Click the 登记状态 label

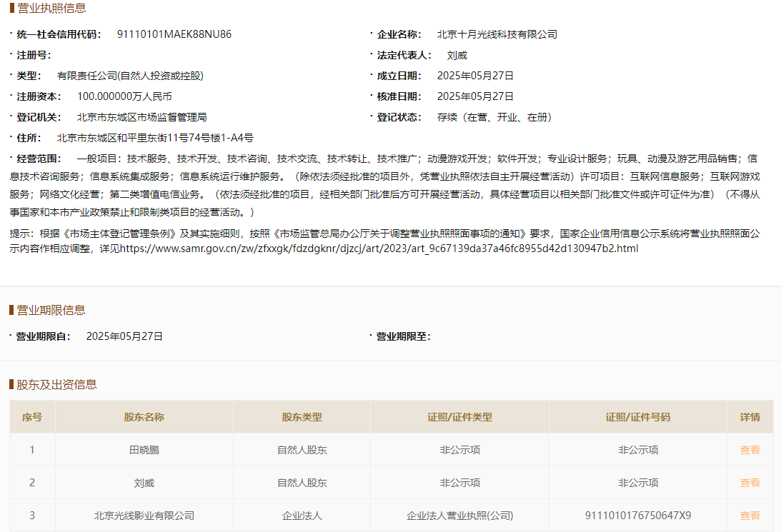[399, 117]
